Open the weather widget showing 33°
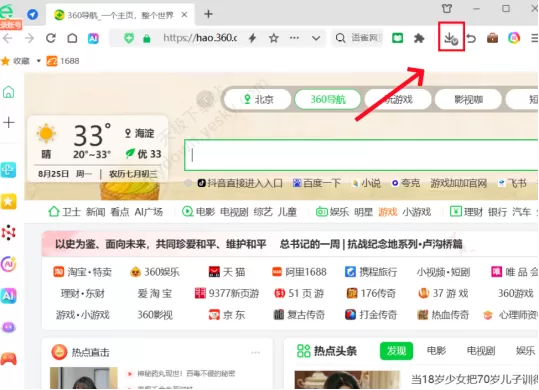 [x=98, y=148]
